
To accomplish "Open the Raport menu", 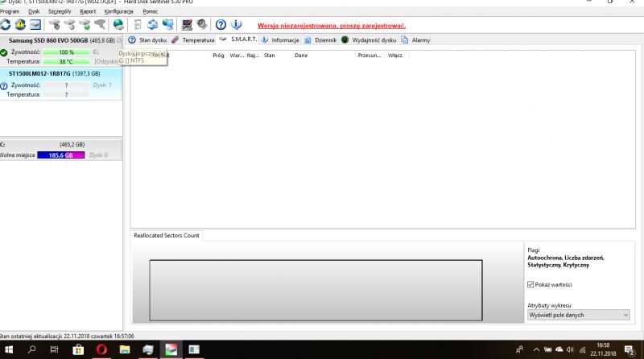I will tap(88, 11).
